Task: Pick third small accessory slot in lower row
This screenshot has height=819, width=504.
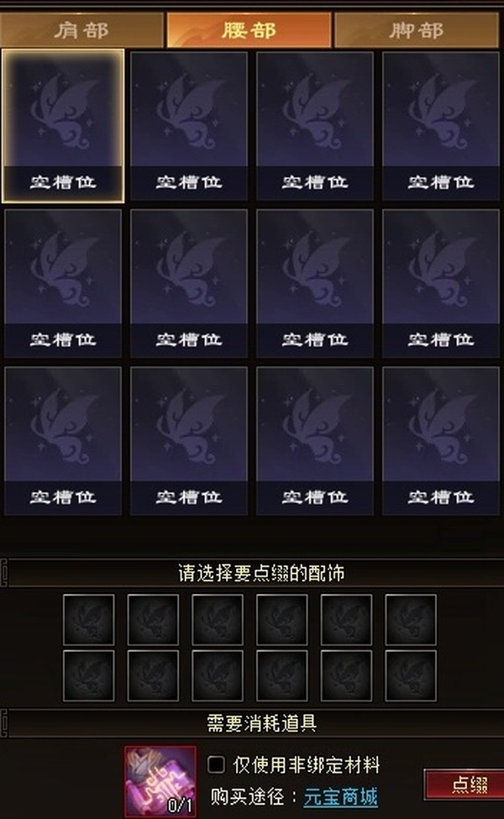Action: coord(218,675)
